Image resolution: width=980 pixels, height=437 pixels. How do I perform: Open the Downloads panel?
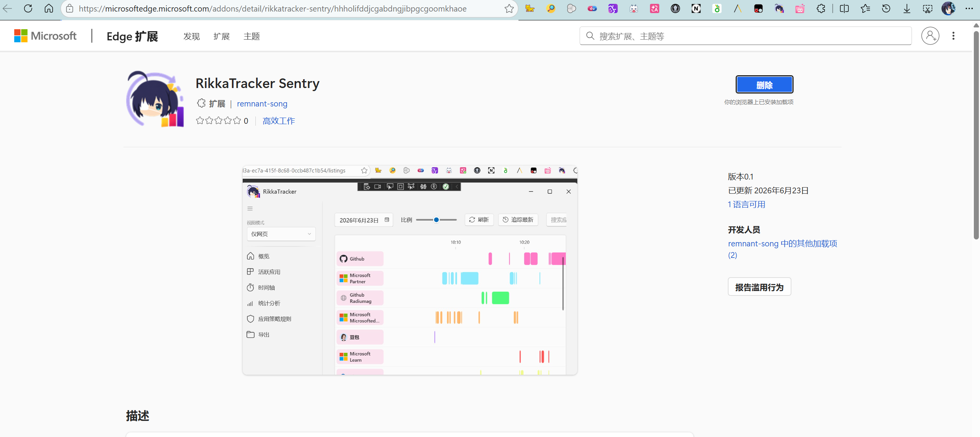point(907,8)
